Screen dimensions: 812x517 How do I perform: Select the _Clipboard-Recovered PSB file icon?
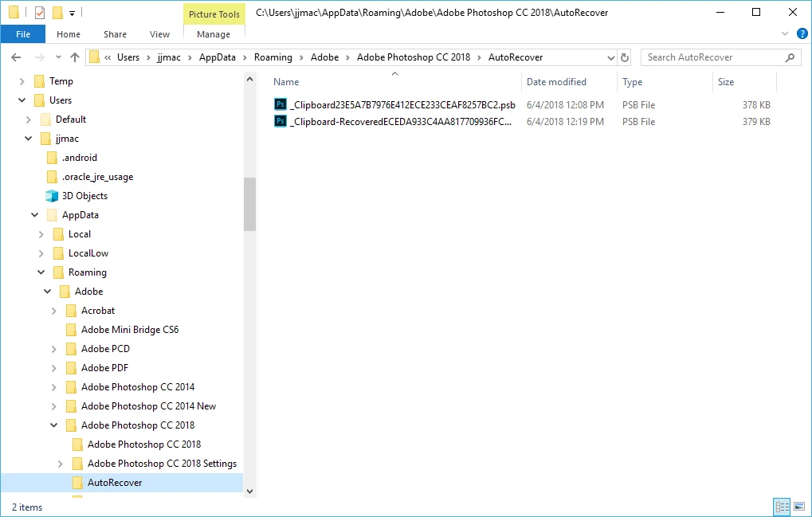pos(280,122)
